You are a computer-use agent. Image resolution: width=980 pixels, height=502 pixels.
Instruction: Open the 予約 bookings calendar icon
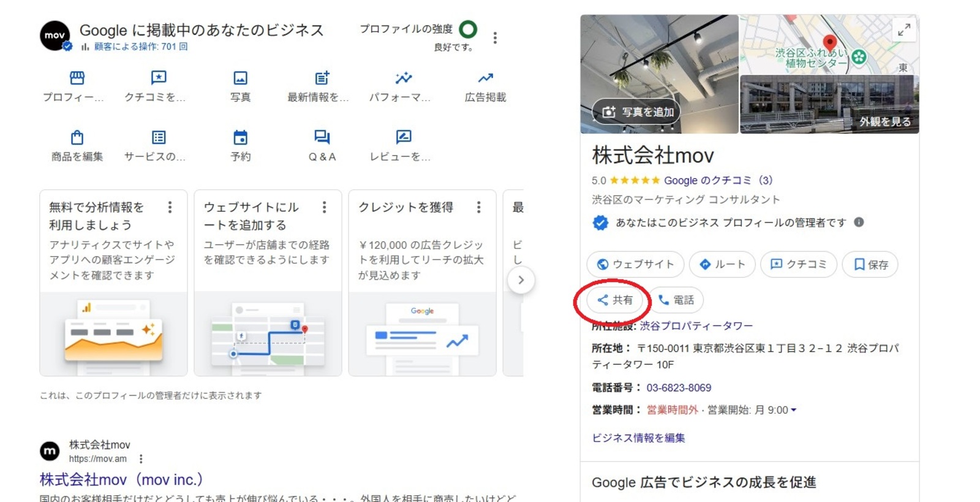[x=240, y=137]
